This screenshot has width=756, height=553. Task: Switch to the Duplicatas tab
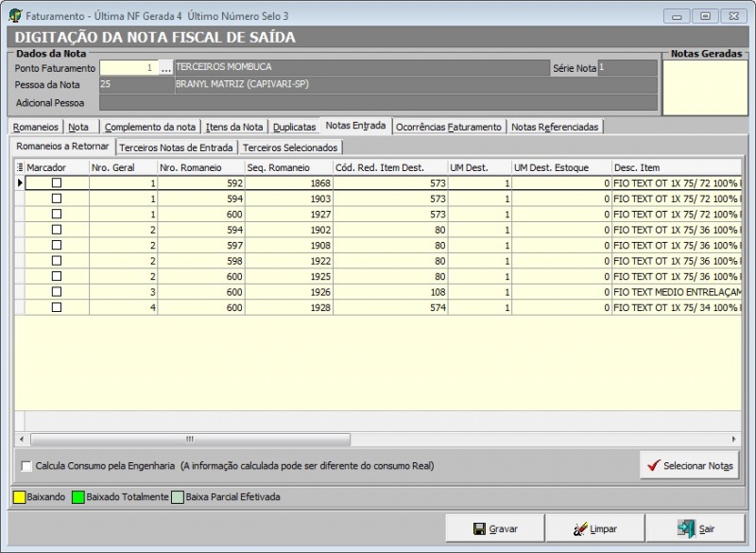(x=294, y=127)
